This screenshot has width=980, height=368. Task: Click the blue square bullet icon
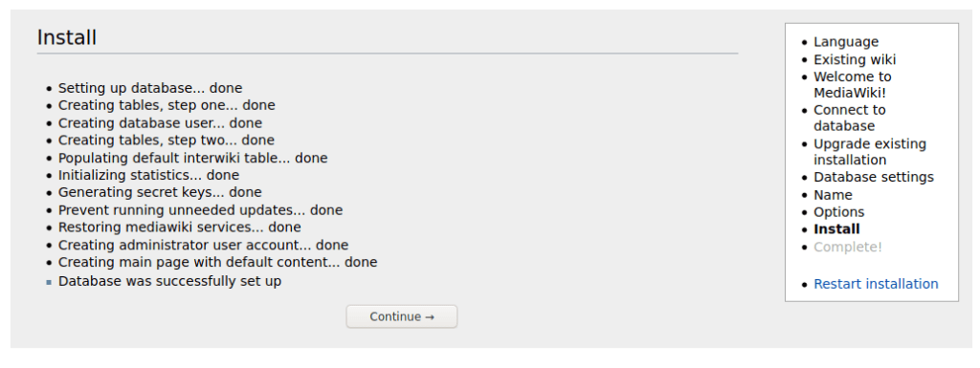tap(49, 282)
